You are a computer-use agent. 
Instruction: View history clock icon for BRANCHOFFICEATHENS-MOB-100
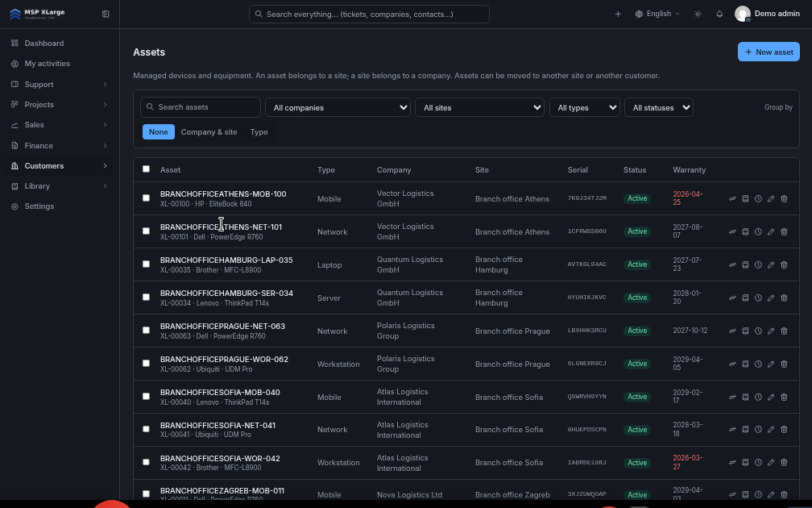758,198
